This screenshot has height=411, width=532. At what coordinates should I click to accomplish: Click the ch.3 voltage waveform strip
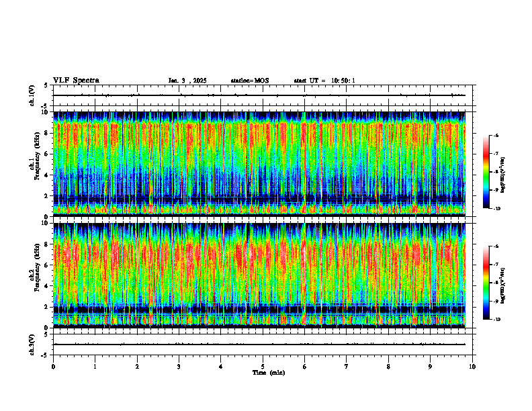click(263, 345)
